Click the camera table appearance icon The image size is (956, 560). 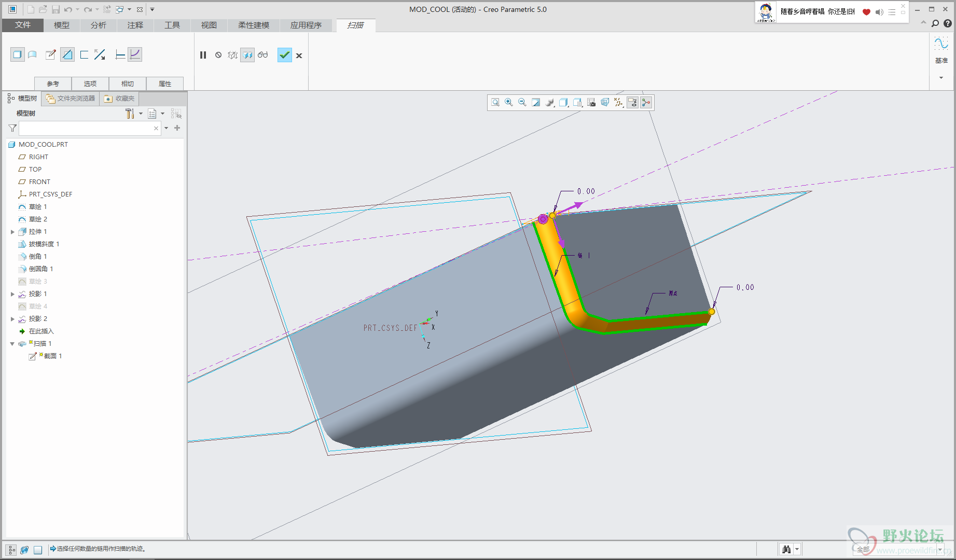591,103
